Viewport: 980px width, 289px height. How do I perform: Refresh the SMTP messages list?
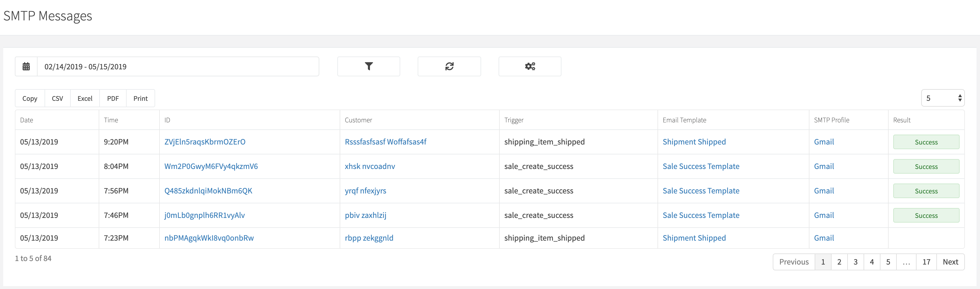pos(449,67)
